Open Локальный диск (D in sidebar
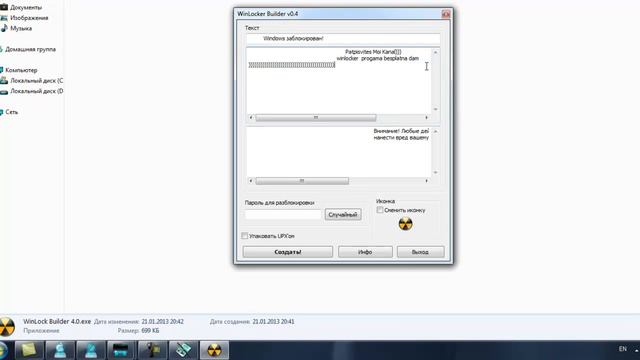Screen dimensions: 640x360 click(36, 91)
